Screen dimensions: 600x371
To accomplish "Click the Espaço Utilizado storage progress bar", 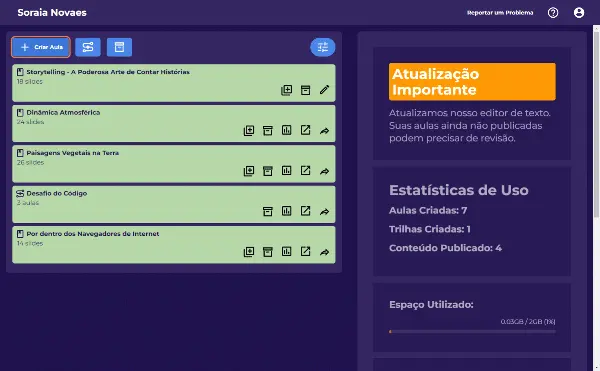I will (x=472, y=332).
